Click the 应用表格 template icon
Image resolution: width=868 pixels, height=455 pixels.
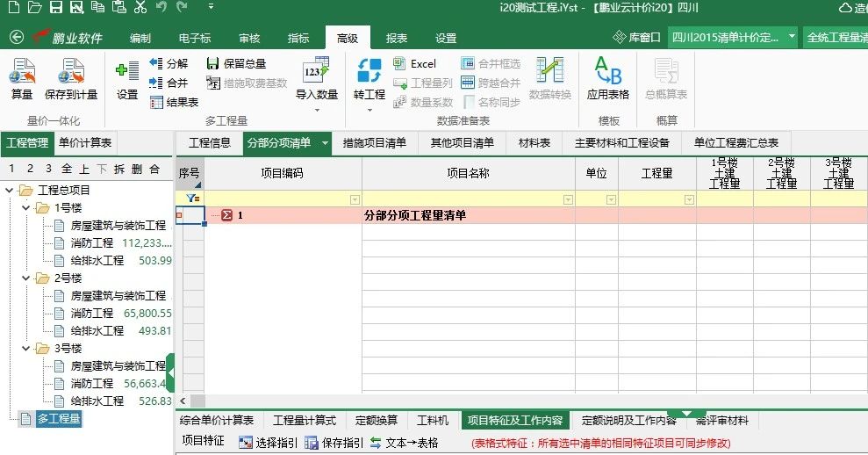click(x=608, y=74)
